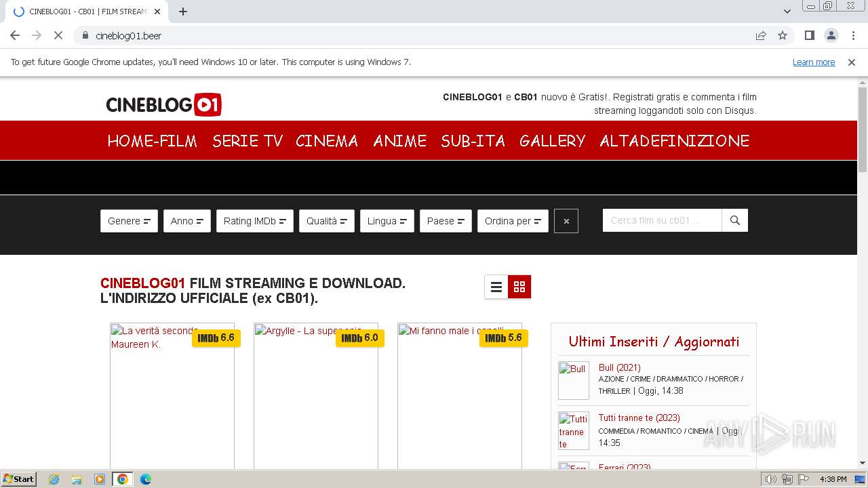Viewport: 868px width, 488px height.
Task: Click the IMDb 5.6 rating badge
Action: [504, 338]
